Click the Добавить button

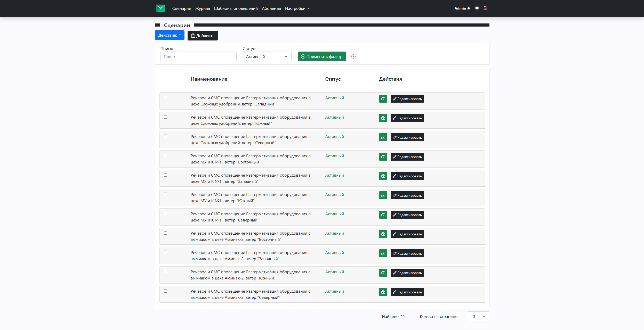point(203,36)
